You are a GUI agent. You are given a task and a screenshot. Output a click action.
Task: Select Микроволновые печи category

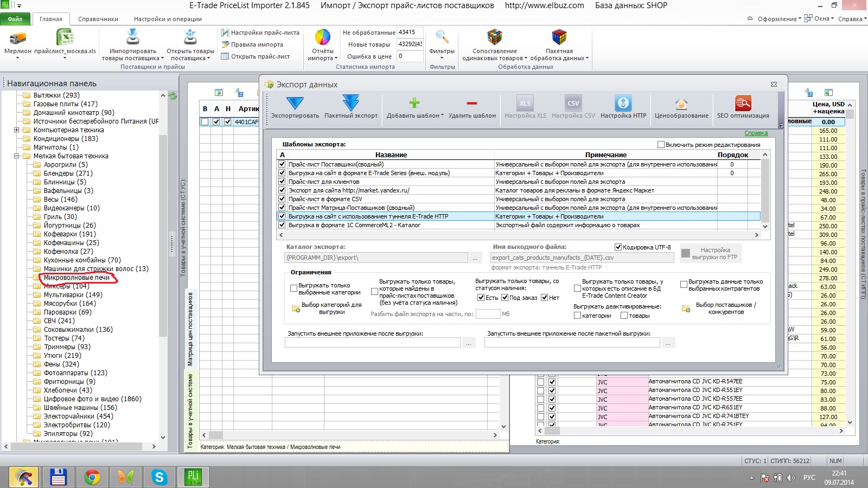76,278
